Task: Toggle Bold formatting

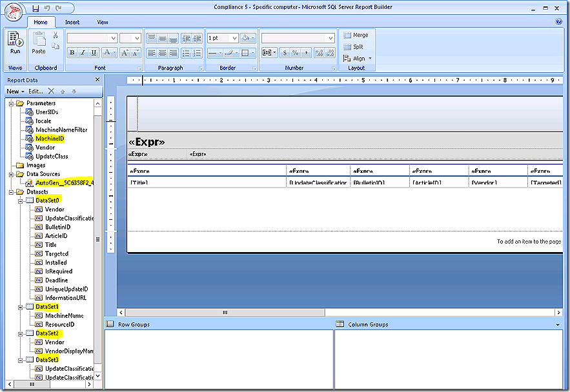Action: point(72,53)
